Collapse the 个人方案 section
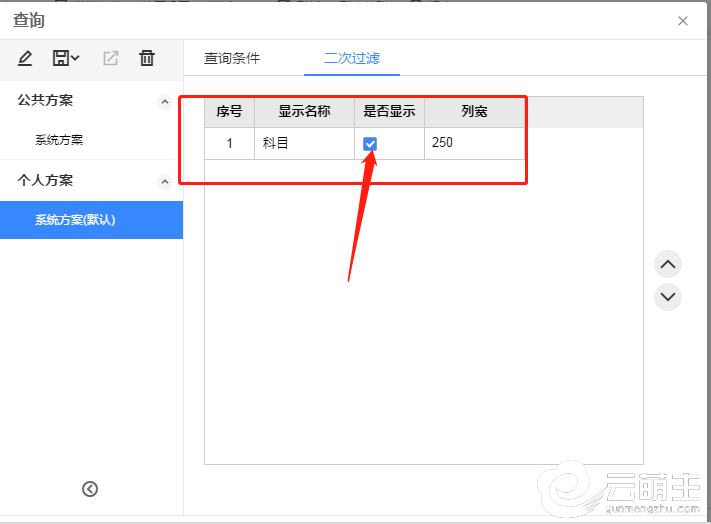This screenshot has width=711, height=524. click(x=165, y=181)
